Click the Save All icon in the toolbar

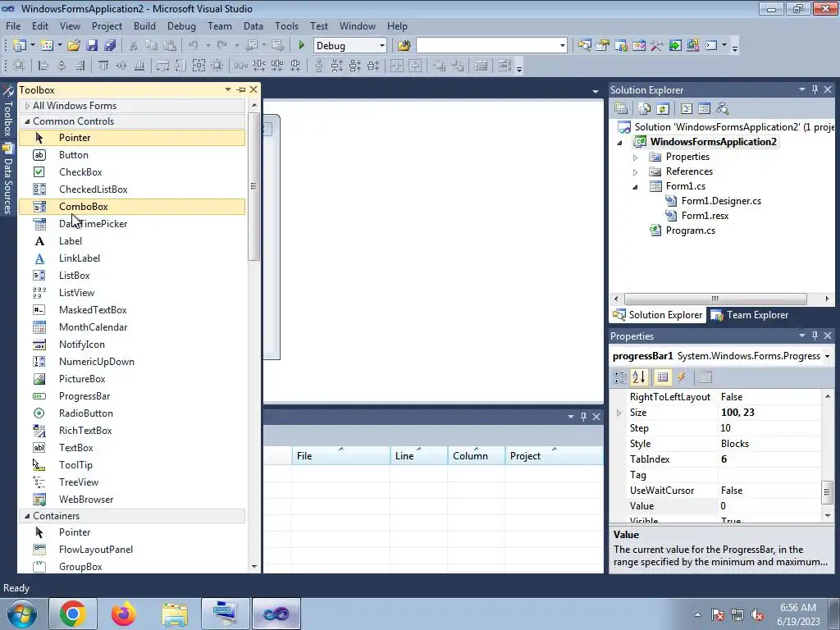click(110, 46)
